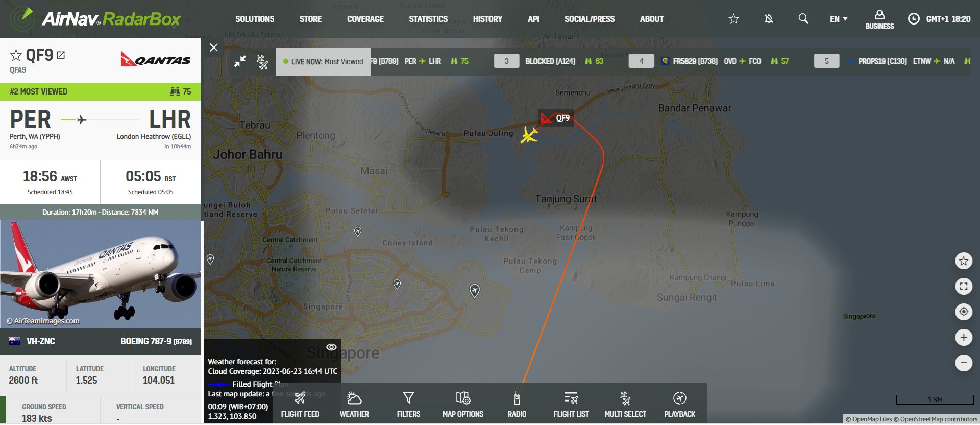This screenshot has height=425, width=980.
Task: Click the LHR arrival airport code
Action: pos(170,120)
